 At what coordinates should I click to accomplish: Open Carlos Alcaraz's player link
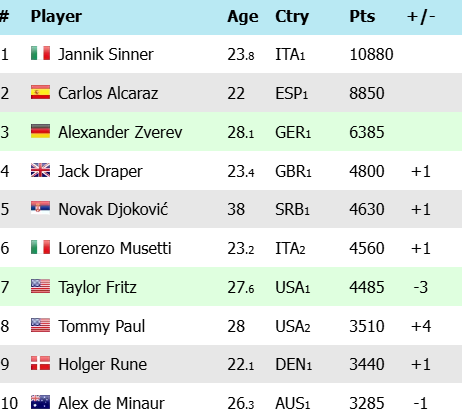click(108, 93)
